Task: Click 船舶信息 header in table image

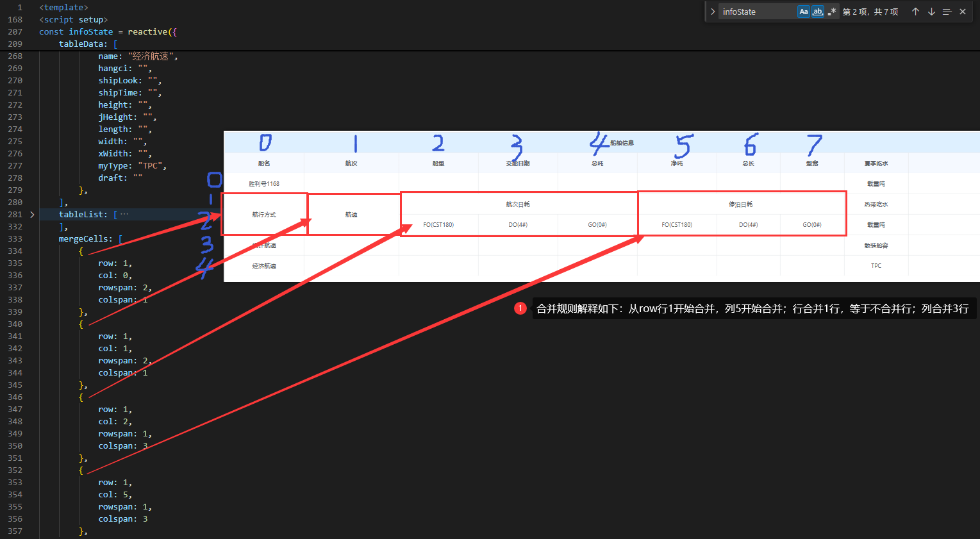Action: (622, 143)
